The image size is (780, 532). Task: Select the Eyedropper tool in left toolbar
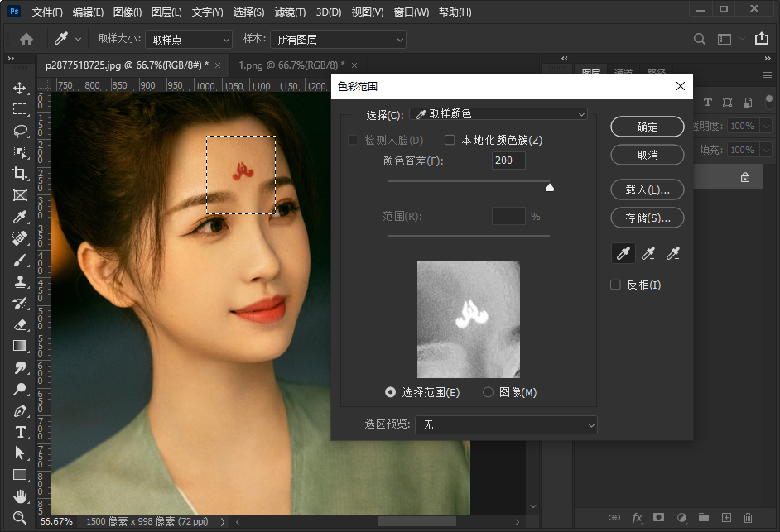pos(19,217)
